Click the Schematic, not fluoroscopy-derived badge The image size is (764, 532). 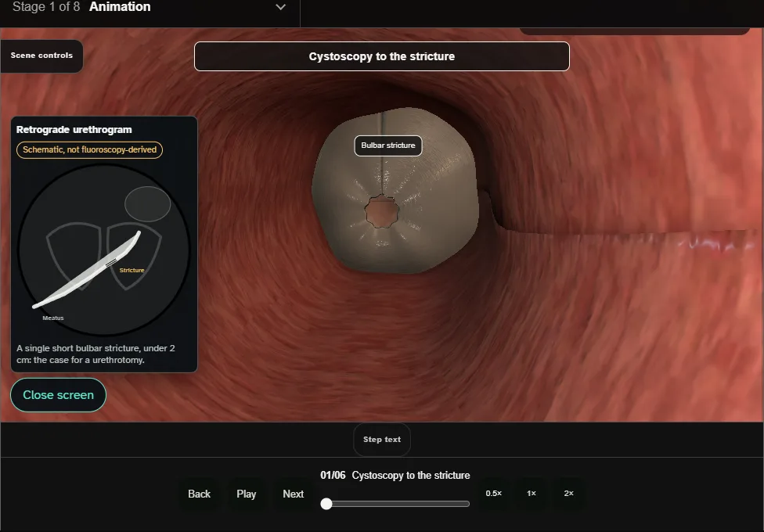pos(90,149)
